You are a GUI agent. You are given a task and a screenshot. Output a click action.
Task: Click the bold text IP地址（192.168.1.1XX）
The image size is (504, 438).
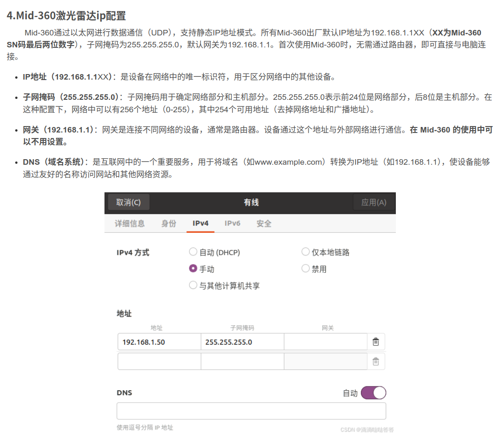pos(67,77)
